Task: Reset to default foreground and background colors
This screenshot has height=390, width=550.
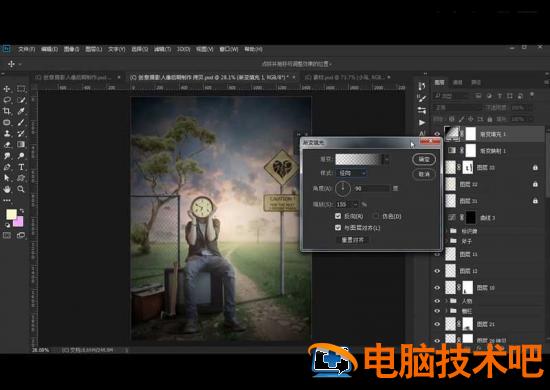Action: pyautogui.click(x=7, y=225)
